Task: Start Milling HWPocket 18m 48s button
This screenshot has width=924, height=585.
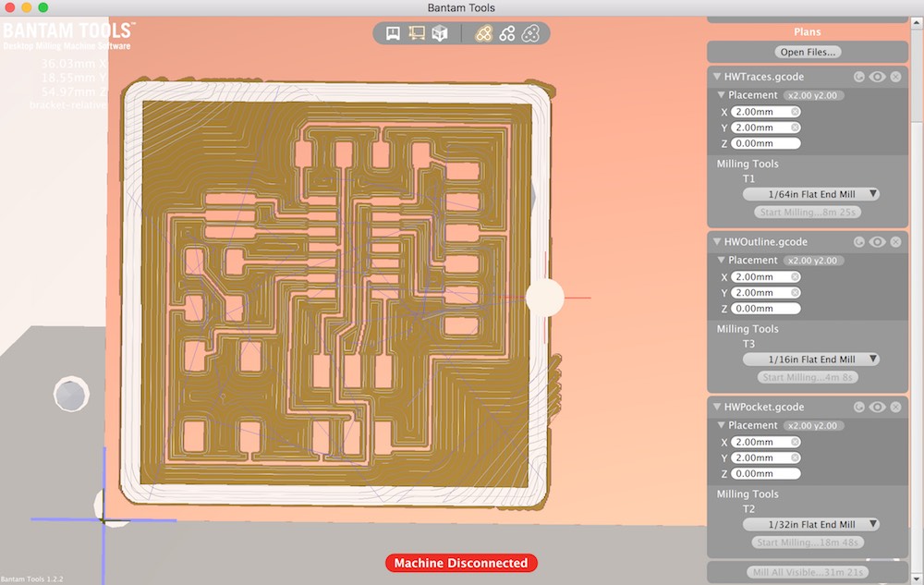Action: click(808, 542)
